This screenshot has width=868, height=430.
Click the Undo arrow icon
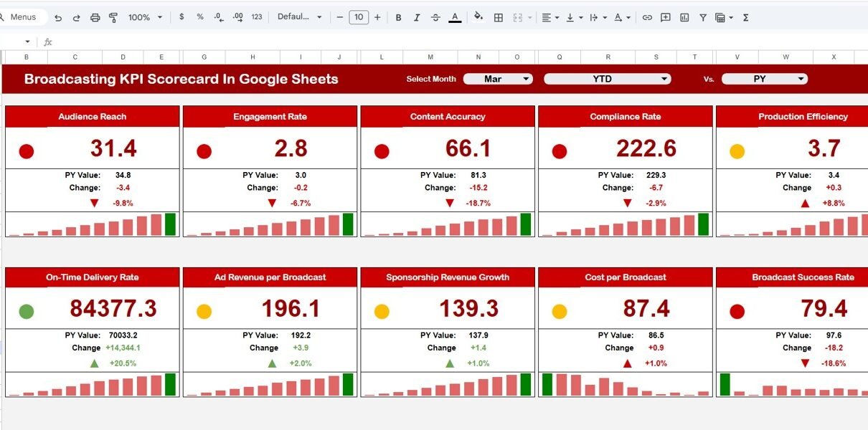click(58, 17)
